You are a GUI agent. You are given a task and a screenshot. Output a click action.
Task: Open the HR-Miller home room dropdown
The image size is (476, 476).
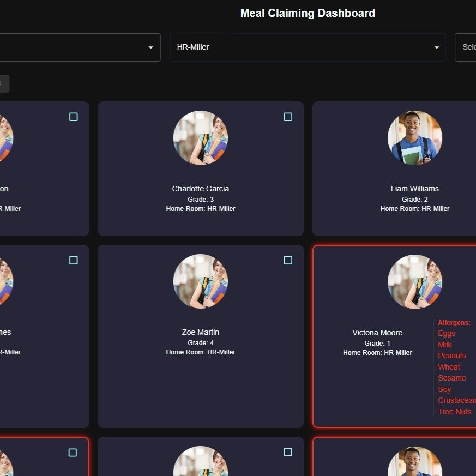pyautogui.click(x=308, y=47)
